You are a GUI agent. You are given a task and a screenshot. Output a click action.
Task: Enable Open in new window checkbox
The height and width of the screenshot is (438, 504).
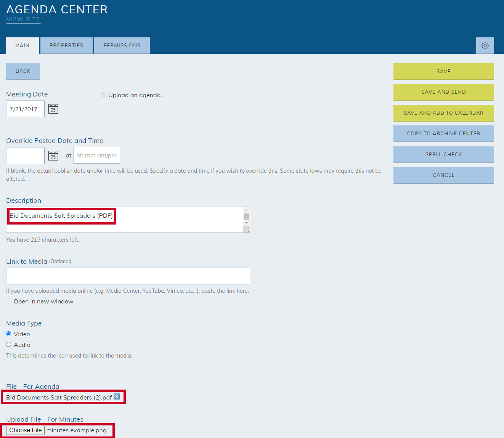(9, 301)
